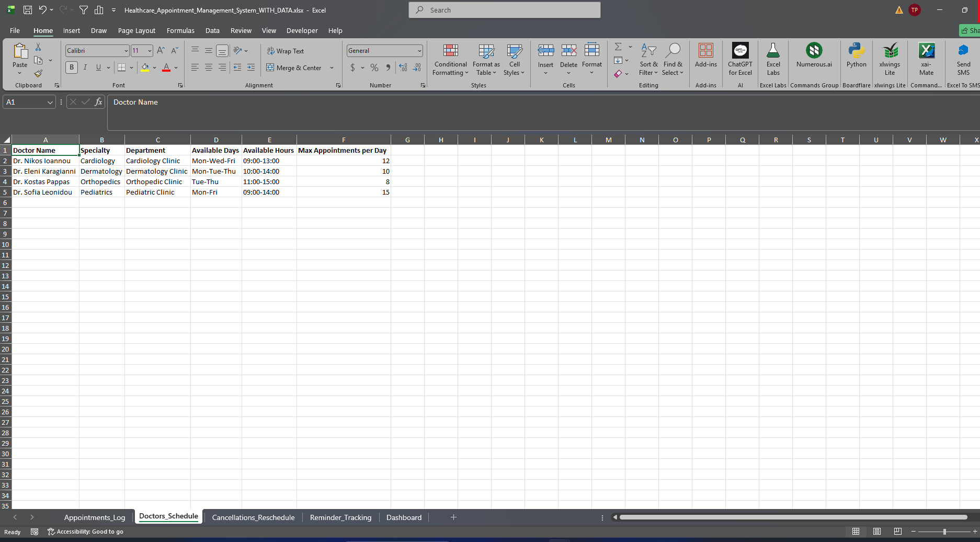Toggle Wrap Text on selected cell

coord(286,51)
